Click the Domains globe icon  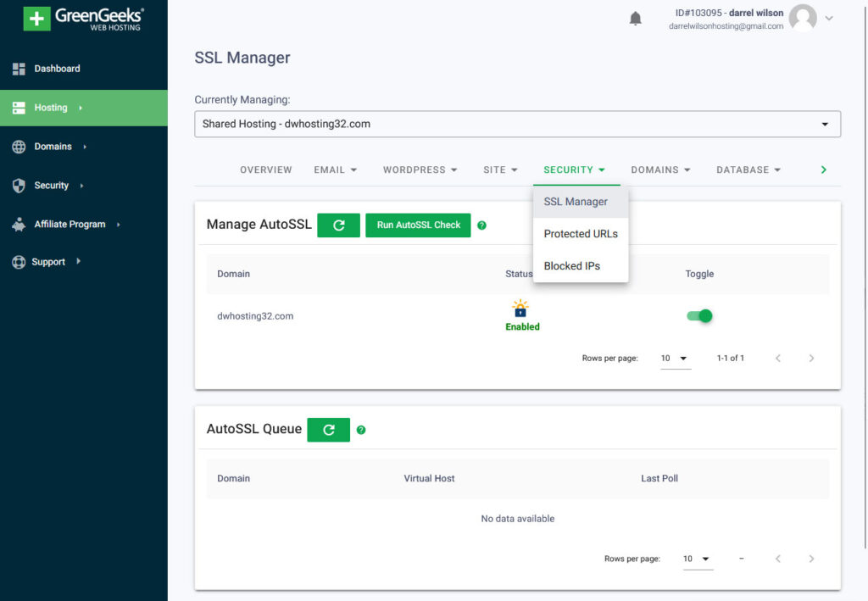[x=19, y=147]
